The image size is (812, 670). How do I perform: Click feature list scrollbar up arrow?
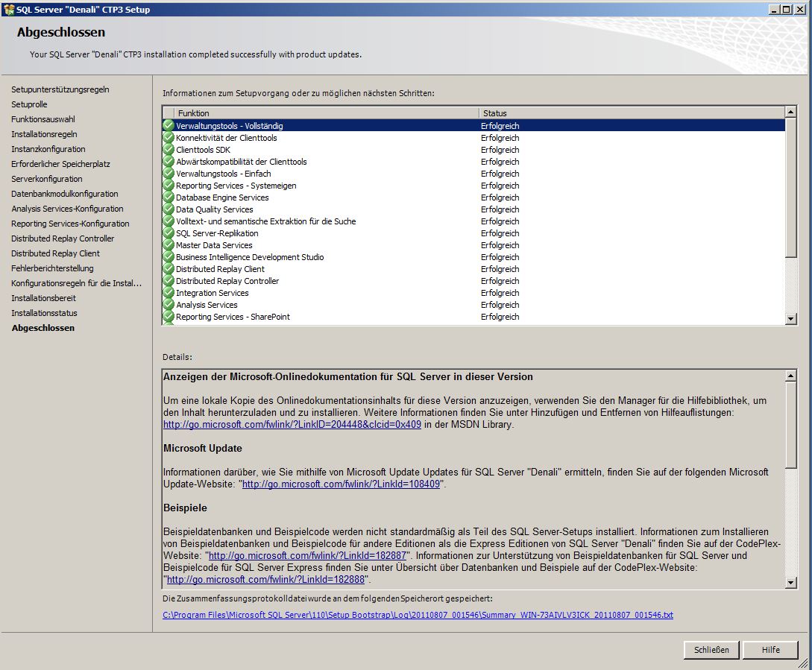point(790,112)
